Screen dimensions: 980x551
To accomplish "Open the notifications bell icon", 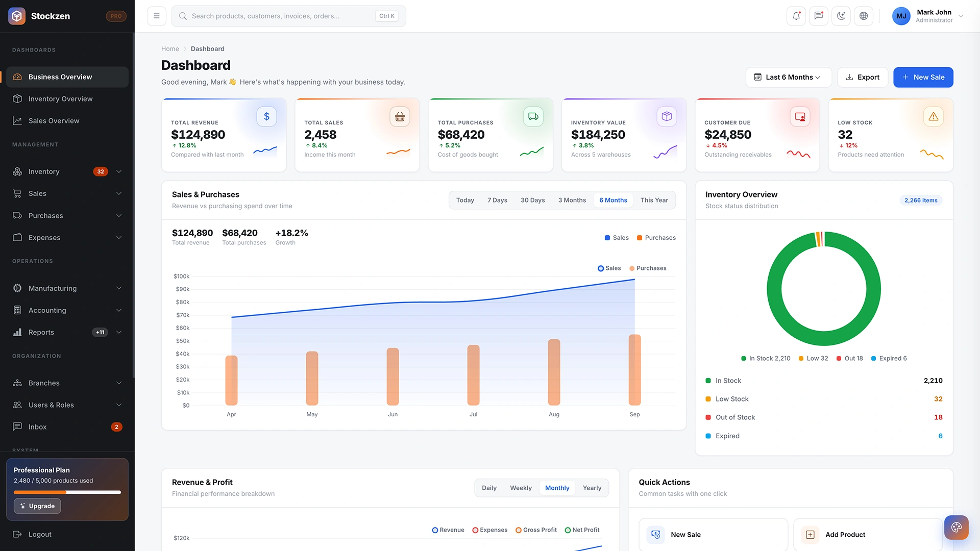I will (796, 16).
